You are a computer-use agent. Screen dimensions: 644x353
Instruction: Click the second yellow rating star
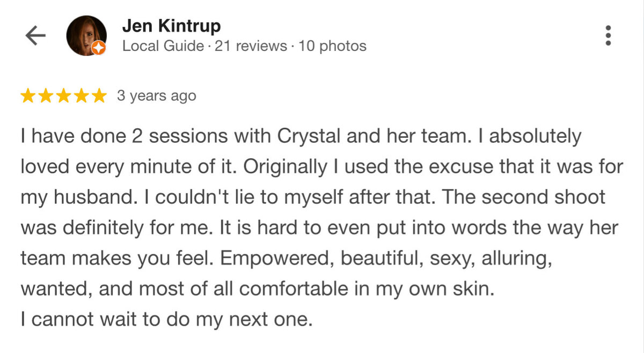(x=46, y=96)
